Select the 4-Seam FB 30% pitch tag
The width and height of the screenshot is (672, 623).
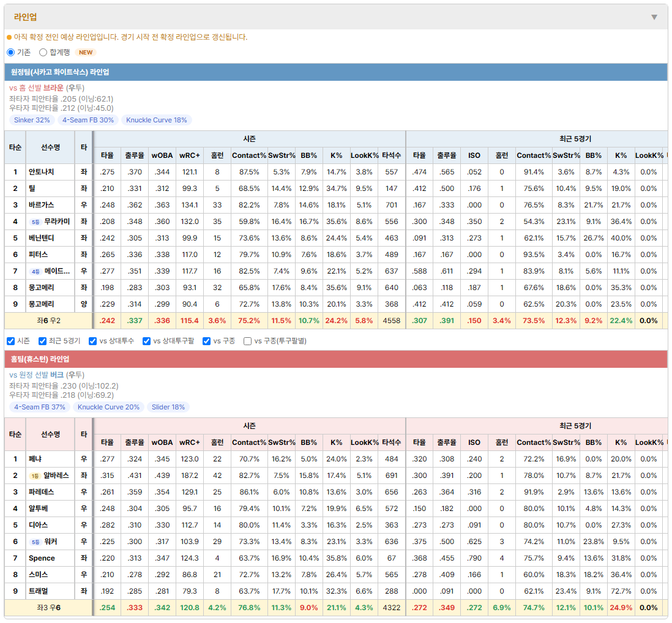pos(88,120)
